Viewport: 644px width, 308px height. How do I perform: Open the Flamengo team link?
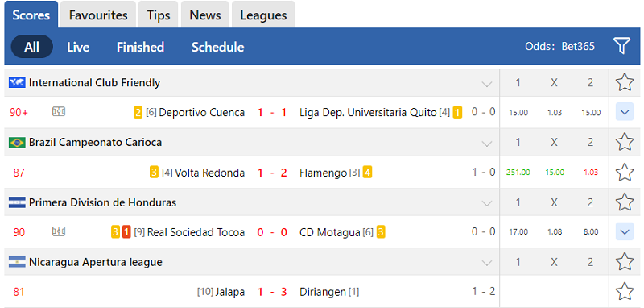(324, 173)
